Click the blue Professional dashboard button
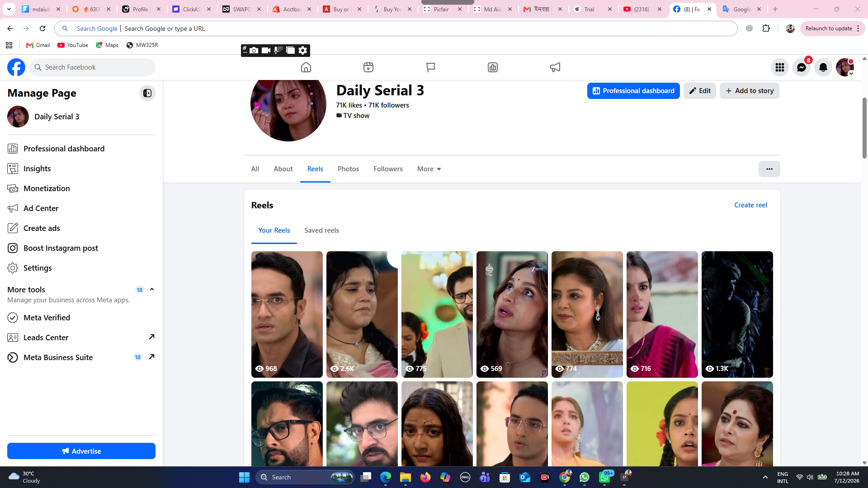868x488 pixels. point(633,91)
